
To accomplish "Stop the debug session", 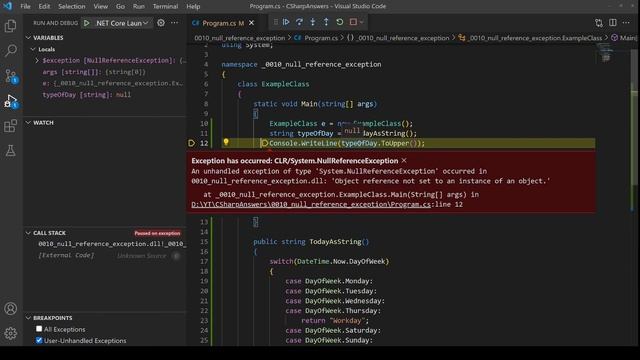I will click(353, 22).
